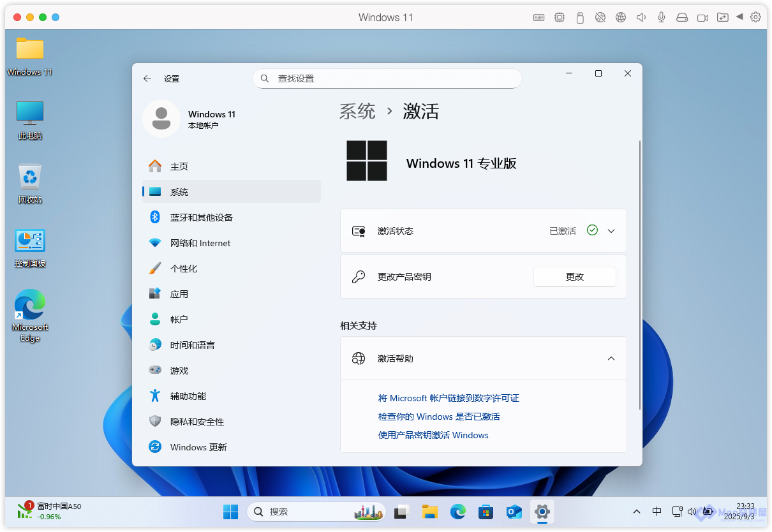Screen dimensions: 772x532
Task: Click the crossed-out globe icon in Parallels toolbar
Action: [x=600, y=17]
